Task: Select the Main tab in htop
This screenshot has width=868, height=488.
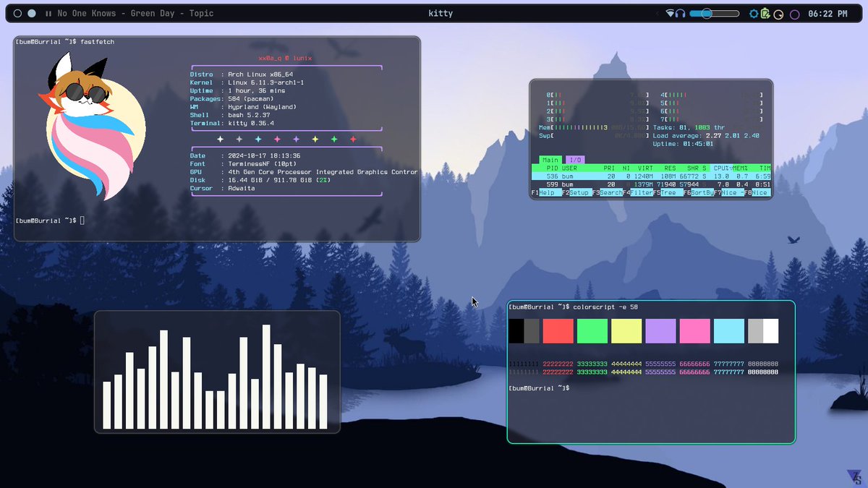Action: [550, 160]
